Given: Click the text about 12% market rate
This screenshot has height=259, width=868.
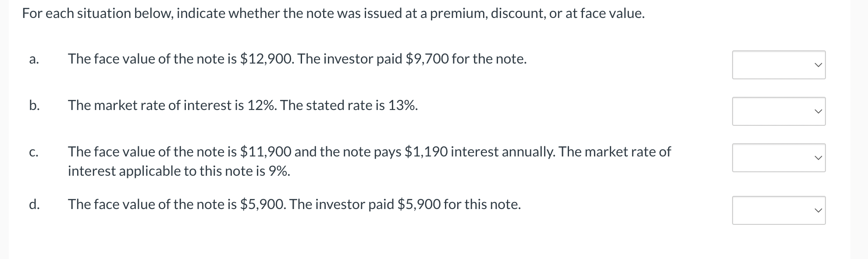Looking at the screenshot, I should tap(242, 106).
